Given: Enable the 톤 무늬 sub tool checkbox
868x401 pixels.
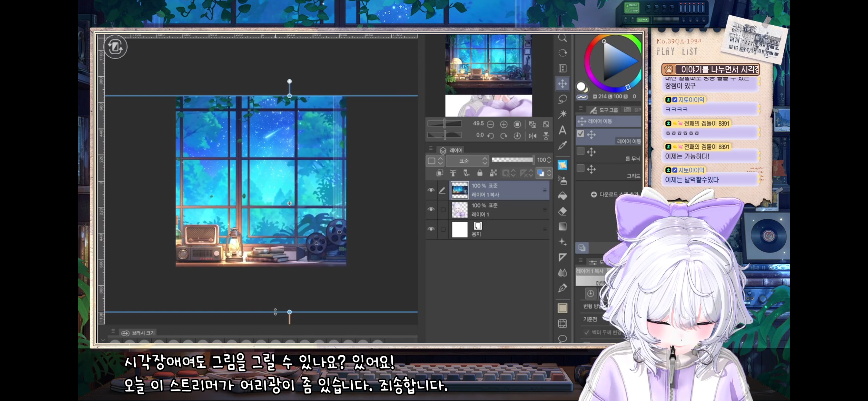Looking at the screenshot, I should (580, 151).
